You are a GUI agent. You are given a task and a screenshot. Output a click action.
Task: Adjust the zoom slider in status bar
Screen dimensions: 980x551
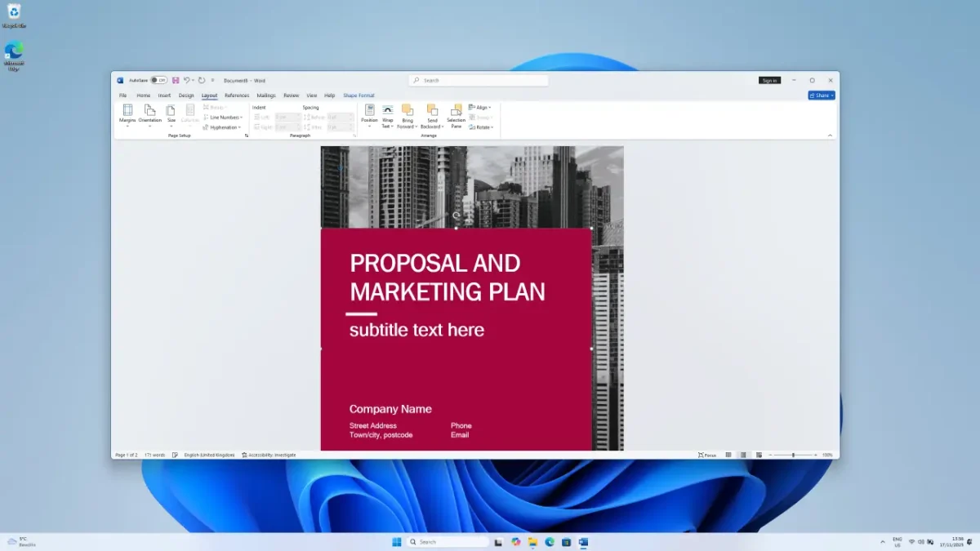pyautogui.click(x=793, y=455)
